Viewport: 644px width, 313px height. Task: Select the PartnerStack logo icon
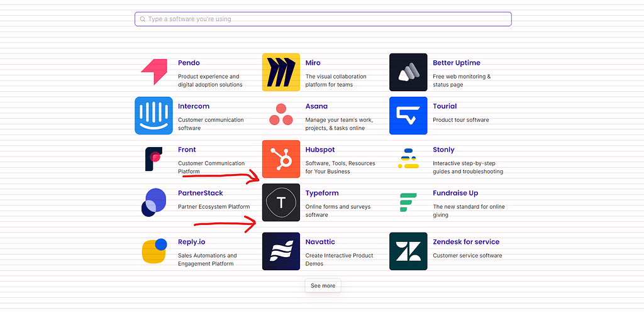point(153,202)
